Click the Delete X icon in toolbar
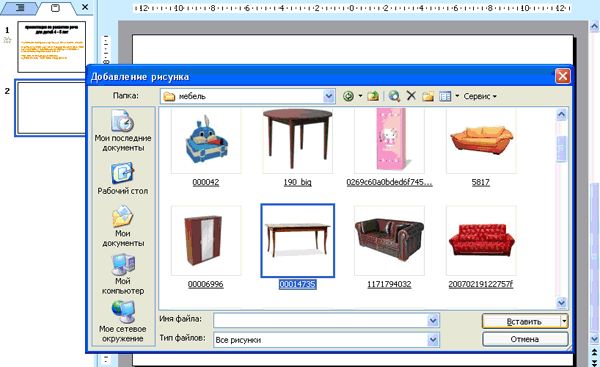The image size is (600, 367). click(411, 96)
